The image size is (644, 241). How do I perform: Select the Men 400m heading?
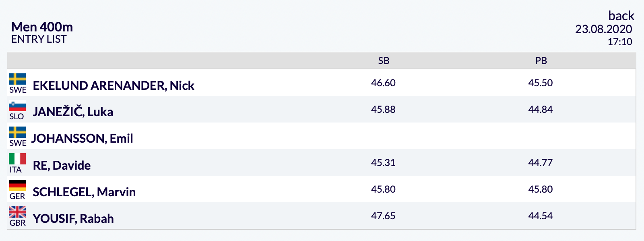[42, 27]
